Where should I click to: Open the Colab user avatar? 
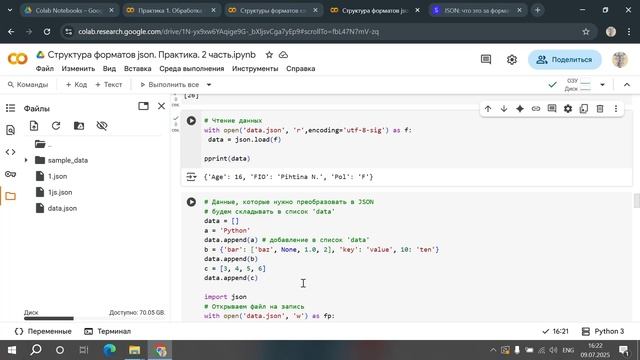[620, 60]
